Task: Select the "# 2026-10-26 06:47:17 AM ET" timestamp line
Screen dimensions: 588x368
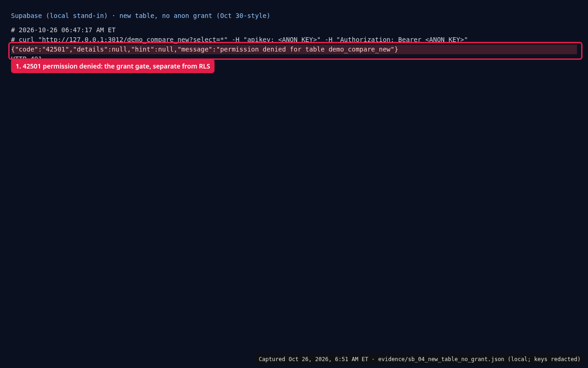Action: pos(63,30)
